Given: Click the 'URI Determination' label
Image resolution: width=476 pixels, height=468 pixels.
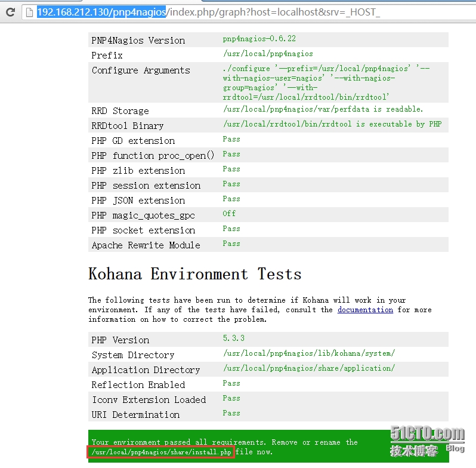Looking at the screenshot, I should tap(135, 415).
